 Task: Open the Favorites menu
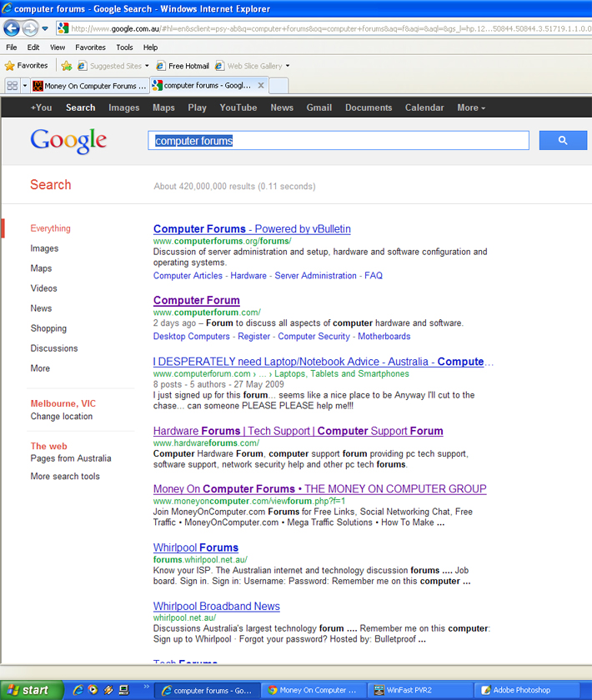(x=90, y=47)
